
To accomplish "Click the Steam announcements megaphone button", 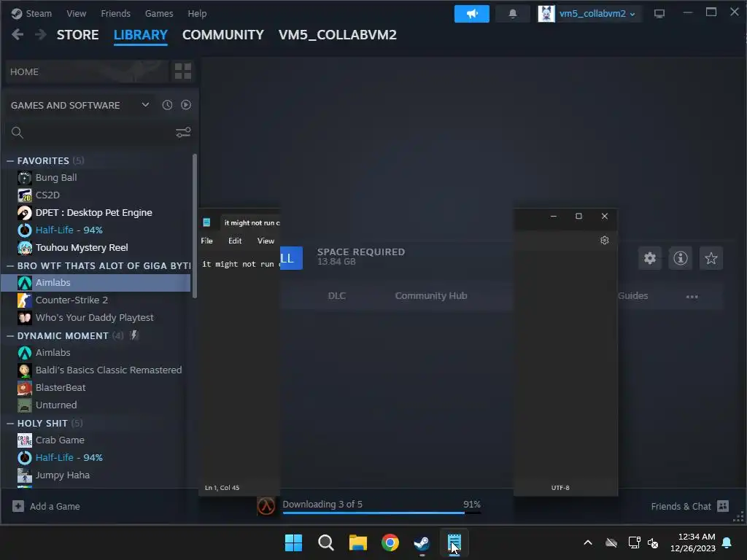I will tap(472, 14).
